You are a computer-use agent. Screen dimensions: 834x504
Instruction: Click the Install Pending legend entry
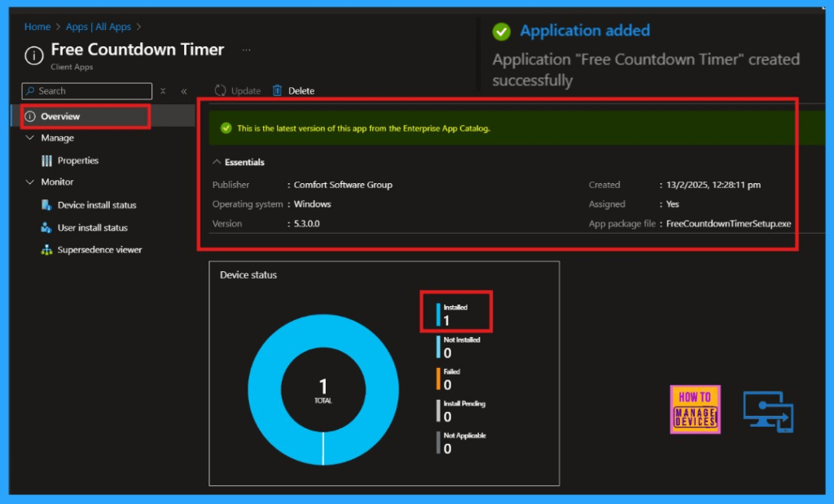click(x=461, y=410)
